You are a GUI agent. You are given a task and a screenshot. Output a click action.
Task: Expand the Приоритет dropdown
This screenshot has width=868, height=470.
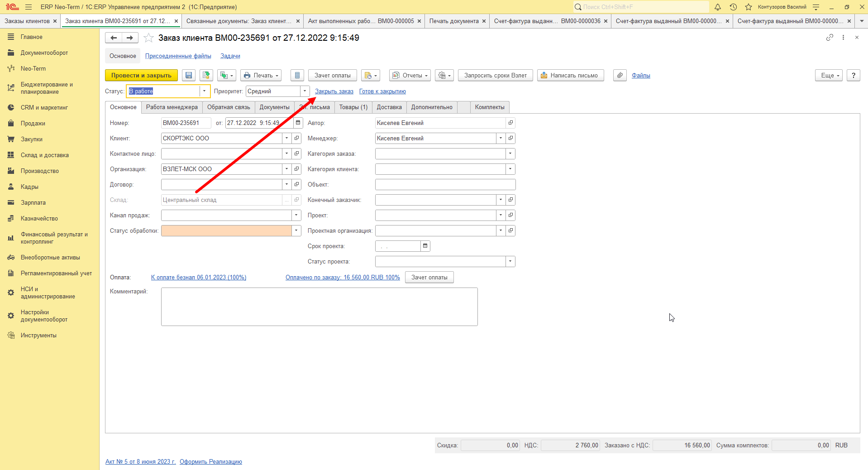[305, 91]
